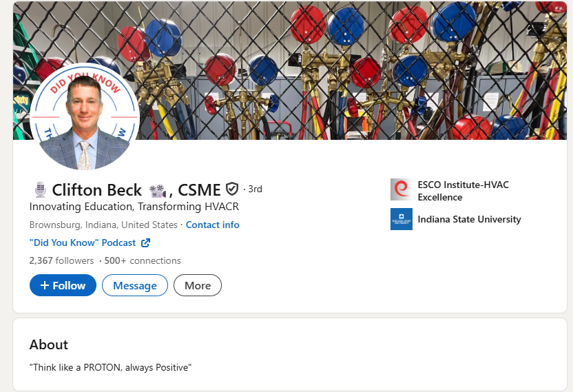The height and width of the screenshot is (392, 573).
Task: Open the circular profile photo
Action: [85, 116]
